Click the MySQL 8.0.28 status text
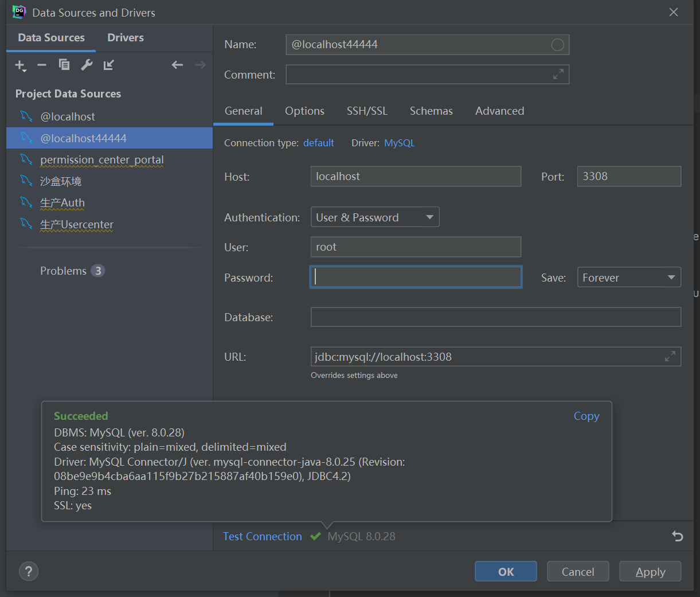 tap(361, 537)
